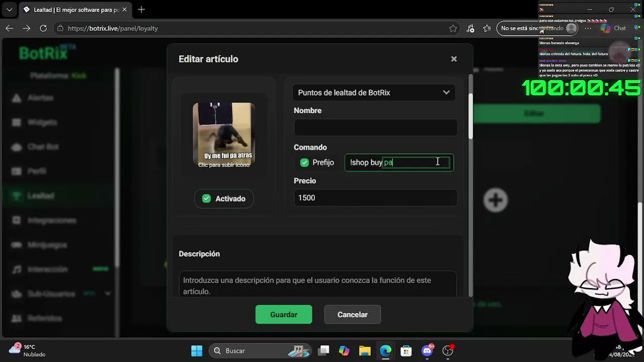The height and width of the screenshot is (362, 644).
Task: Open the tab search dropdown
Action: (9, 10)
